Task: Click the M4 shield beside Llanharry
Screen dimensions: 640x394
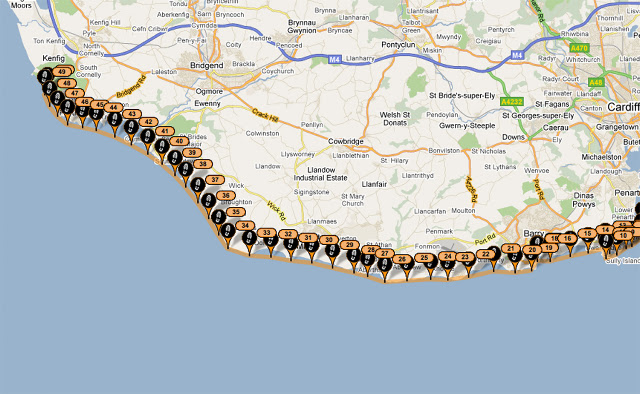Action: pos(335,60)
